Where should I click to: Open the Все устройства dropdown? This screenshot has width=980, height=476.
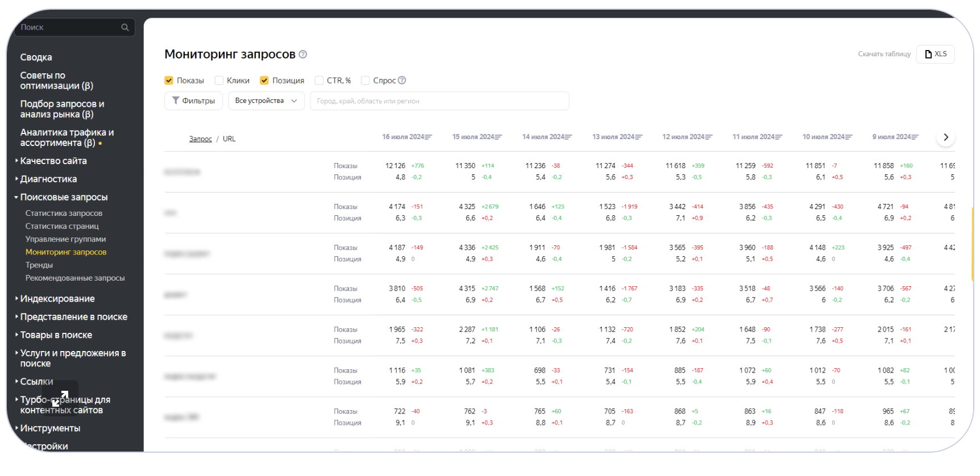click(x=266, y=101)
